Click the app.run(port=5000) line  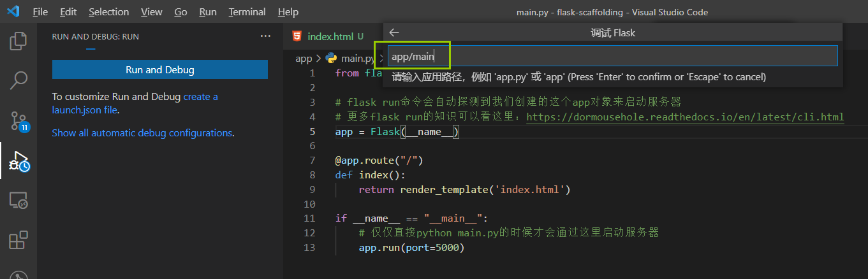(411, 247)
